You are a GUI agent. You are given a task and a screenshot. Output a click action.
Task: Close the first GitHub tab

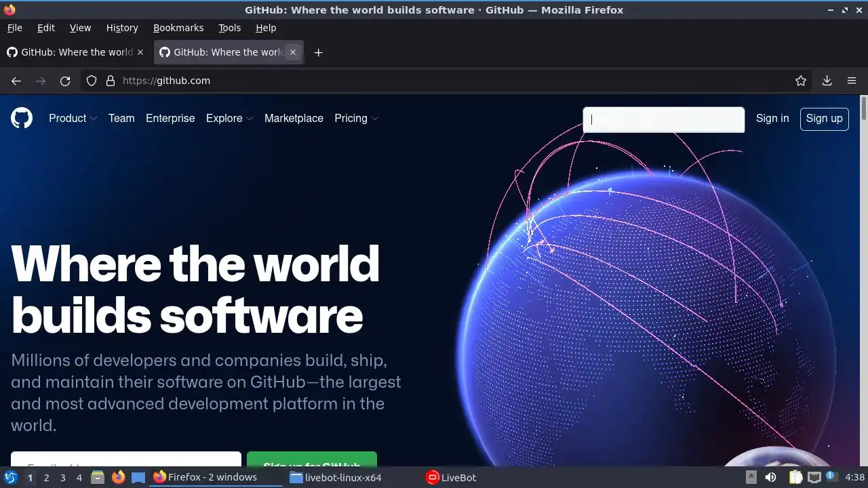pos(140,52)
